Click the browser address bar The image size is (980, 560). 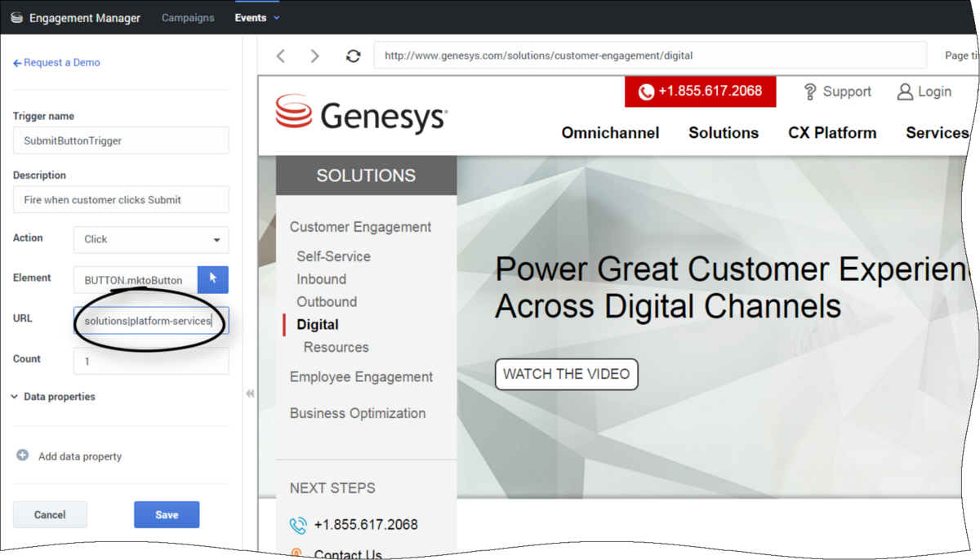click(650, 56)
